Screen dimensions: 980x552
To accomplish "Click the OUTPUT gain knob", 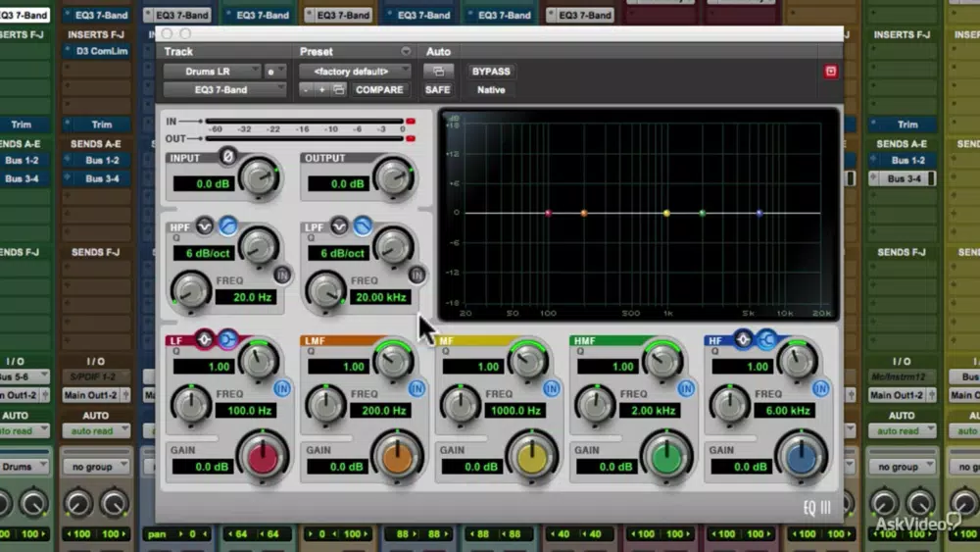I will 394,177.
